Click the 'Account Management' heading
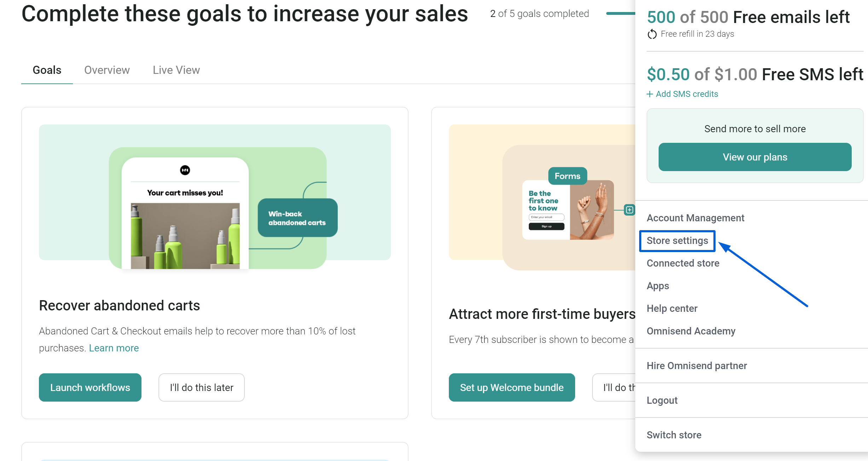This screenshot has width=868, height=461. (695, 218)
